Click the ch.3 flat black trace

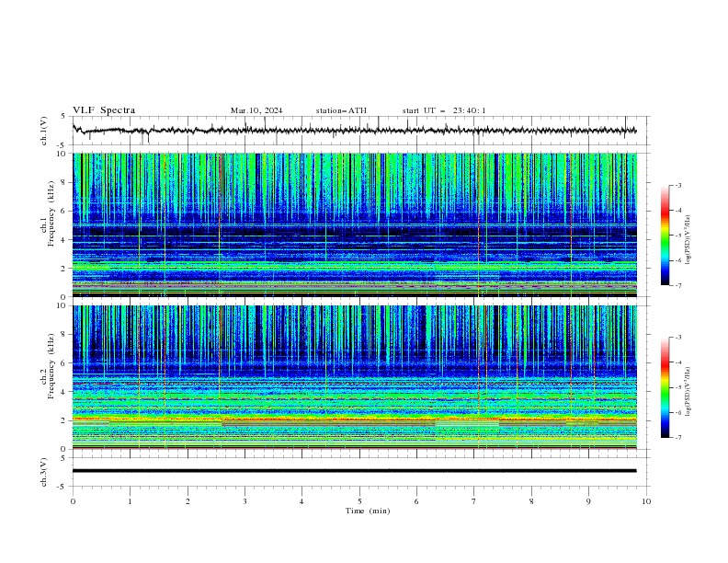click(354, 471)
